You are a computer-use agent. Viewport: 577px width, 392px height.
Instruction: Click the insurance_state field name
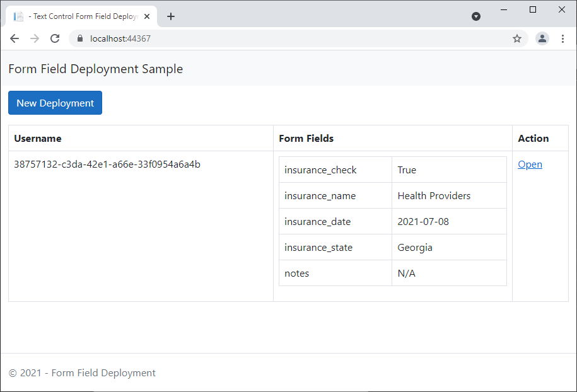click(x=318, y=247)
